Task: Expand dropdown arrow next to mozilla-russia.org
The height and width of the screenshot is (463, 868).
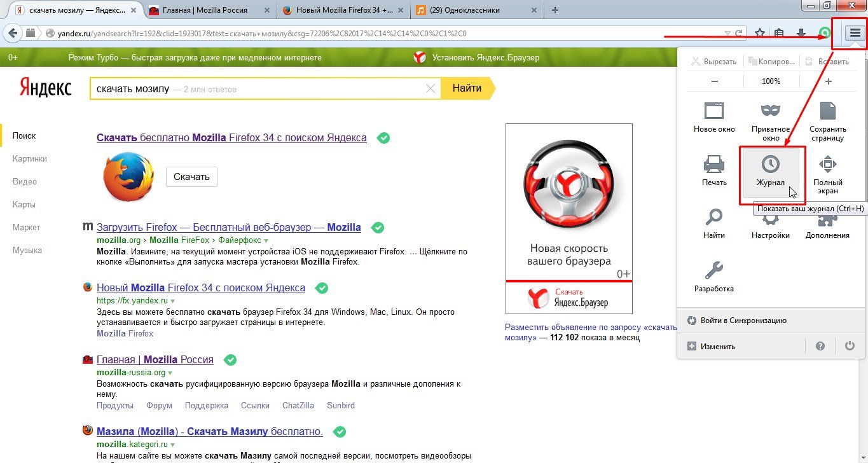Action: tap(170, 373)
